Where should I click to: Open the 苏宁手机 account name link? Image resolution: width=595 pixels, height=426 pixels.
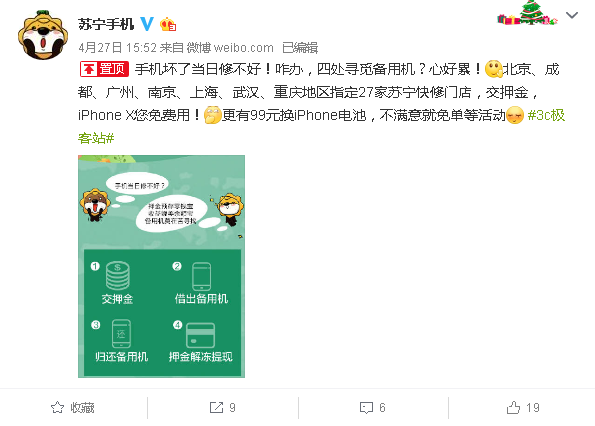coord(106,24)
